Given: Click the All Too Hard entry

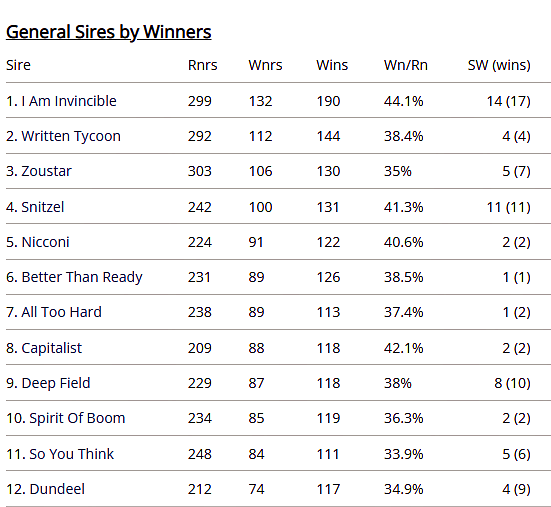Looking at the screenshot, I should (61, 312).
